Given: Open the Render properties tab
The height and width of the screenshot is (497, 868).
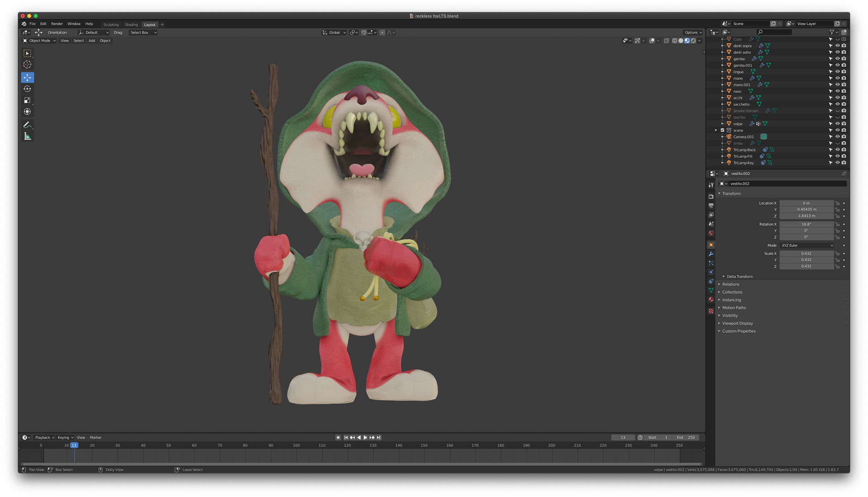Looking at the screenshot, I should 711,196.
